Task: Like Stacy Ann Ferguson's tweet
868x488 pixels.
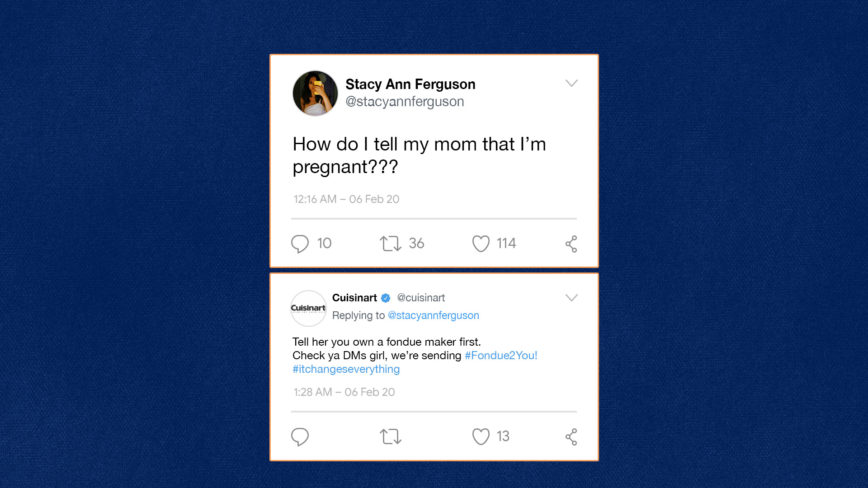Action: click(481, 244)
